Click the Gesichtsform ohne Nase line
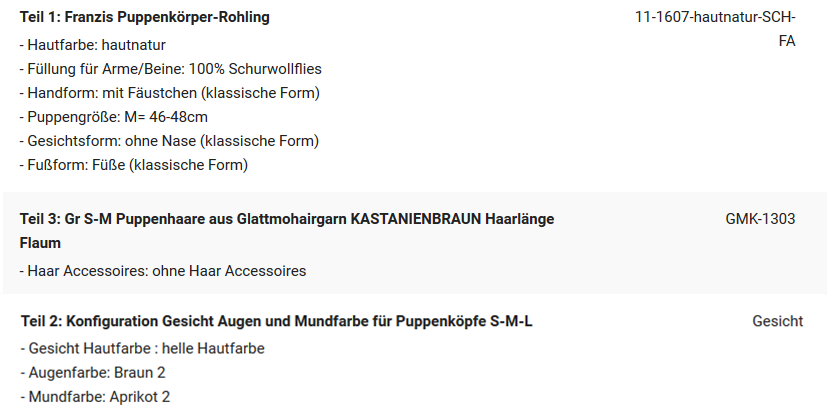The width and height of the screenshot is (827, 413). coord(169,141)
